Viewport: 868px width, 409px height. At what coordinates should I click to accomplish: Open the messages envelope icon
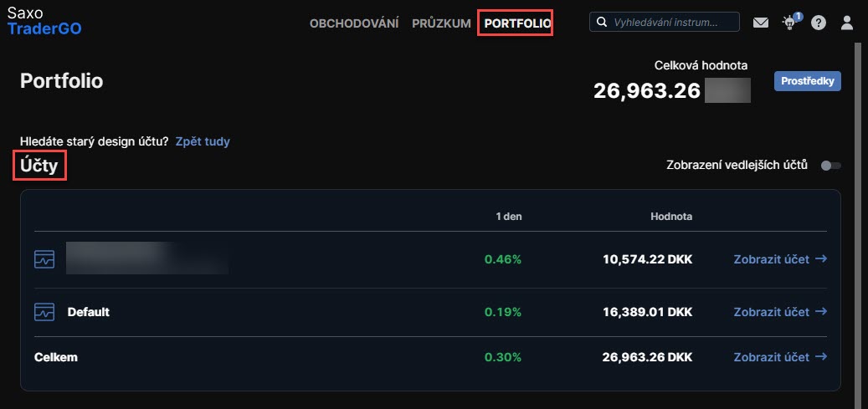[x=760, y=23]
